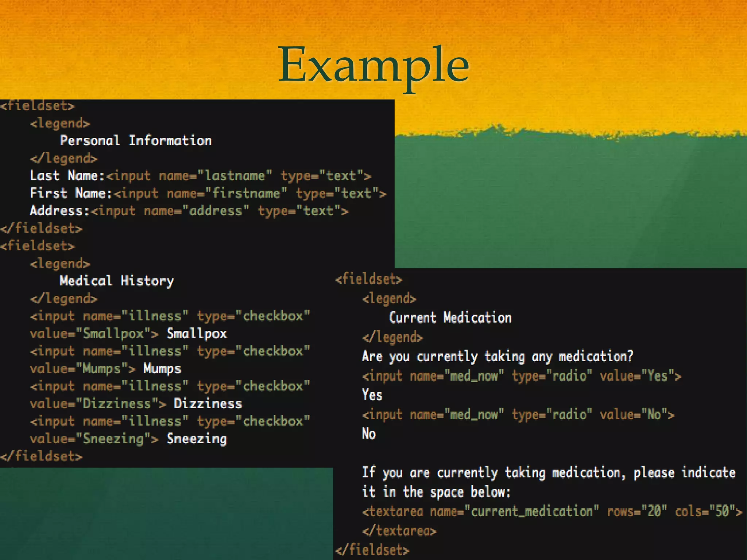
Task: Click the first <fieldset> tag at top left
Action: [x=38, y=105]
